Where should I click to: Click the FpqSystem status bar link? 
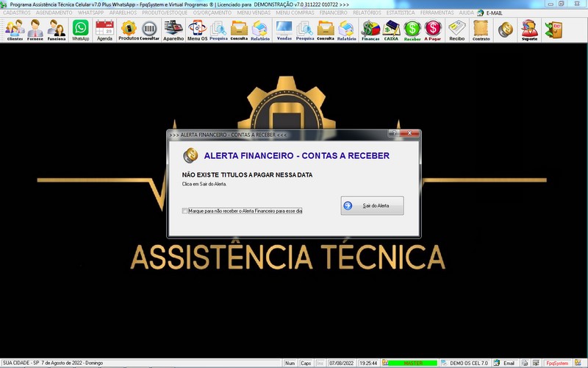pyautogui.click(x=557, y=363)
